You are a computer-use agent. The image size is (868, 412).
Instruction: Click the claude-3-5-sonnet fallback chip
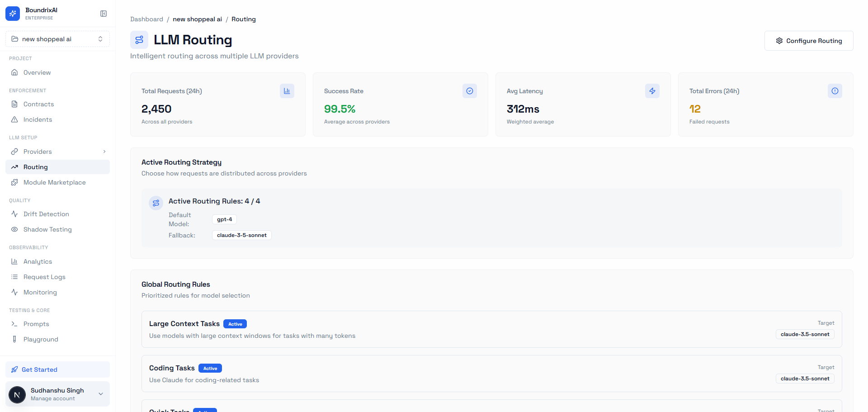(241, 235)
